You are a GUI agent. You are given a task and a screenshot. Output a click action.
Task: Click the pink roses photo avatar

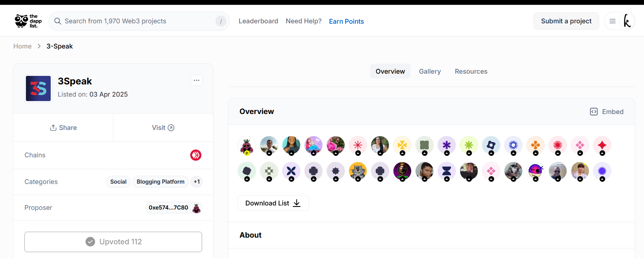[x=336, y=145]
